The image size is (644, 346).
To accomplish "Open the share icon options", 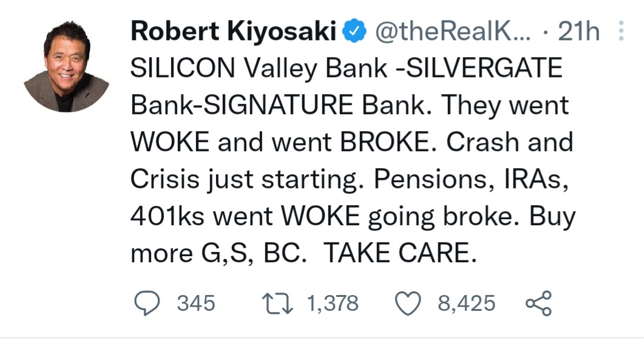I will 537,303.
